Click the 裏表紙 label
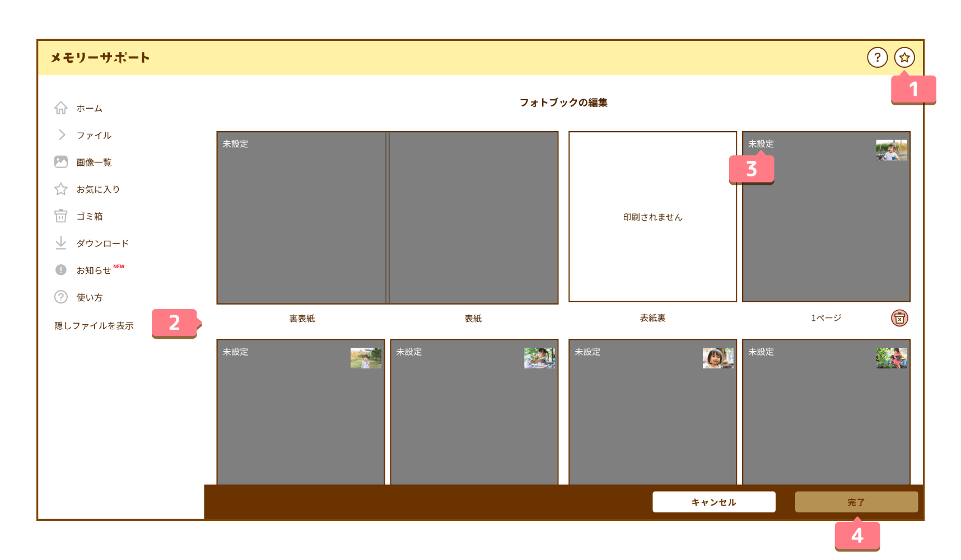 click(x=302, y=319)
